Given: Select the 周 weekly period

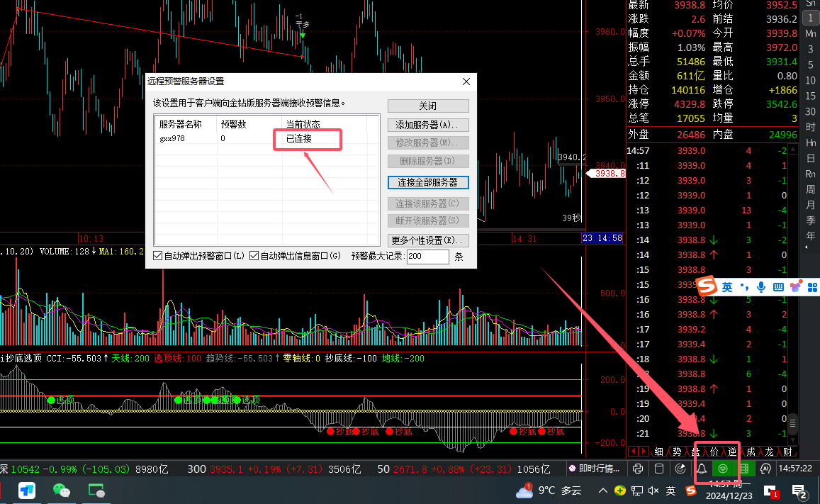Looking at the screenshot, I should coord(811,189).
